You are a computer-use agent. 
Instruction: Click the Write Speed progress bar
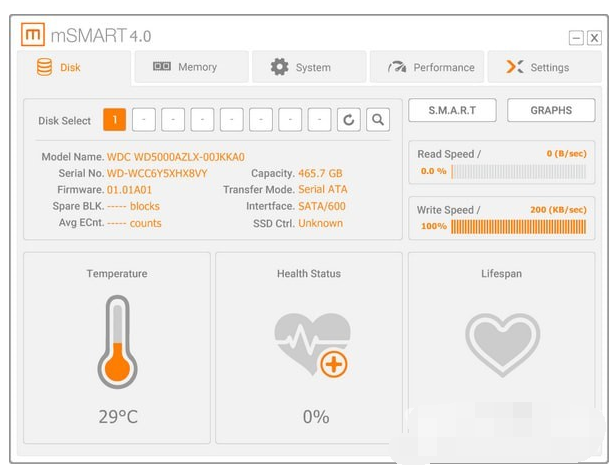coord(519,227)
